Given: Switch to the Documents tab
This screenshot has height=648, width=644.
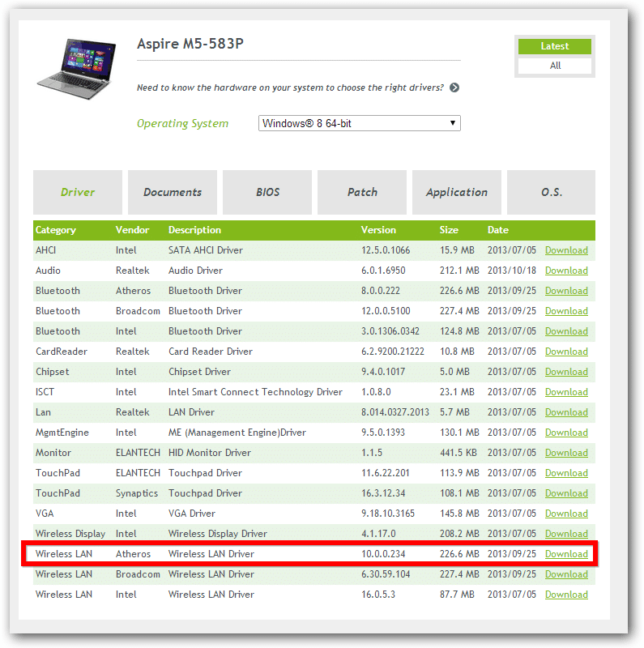Looking at the screenshot, I should [x=173, y=192].
